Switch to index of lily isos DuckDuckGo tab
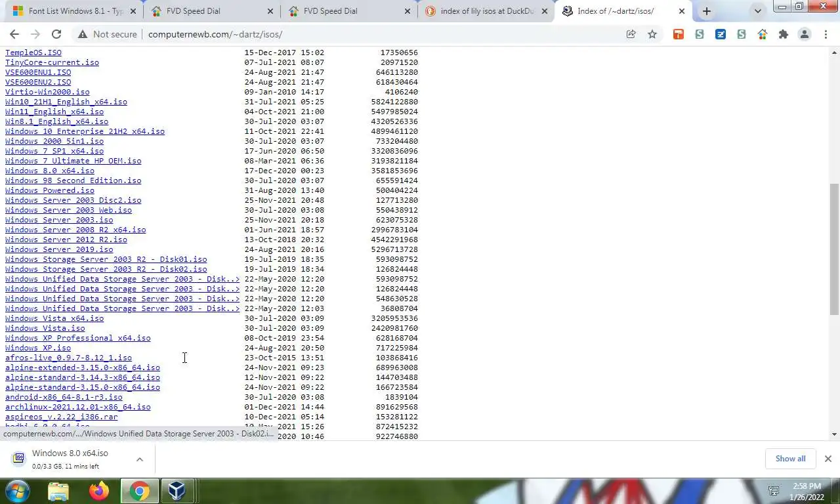Screen dimensions: 840x504 (486, 11)
